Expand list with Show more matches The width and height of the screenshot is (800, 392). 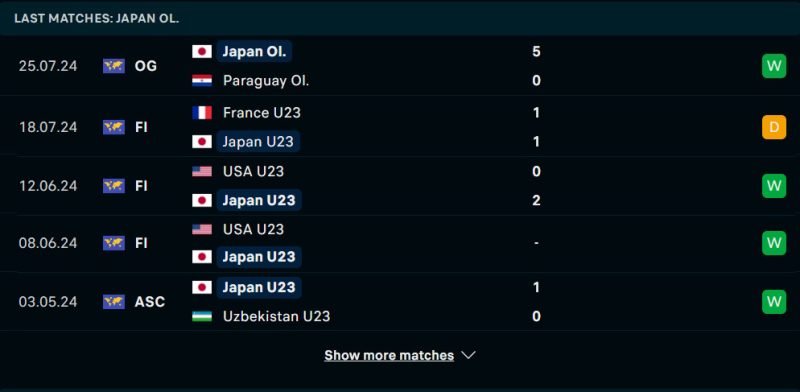pos(389,355)
